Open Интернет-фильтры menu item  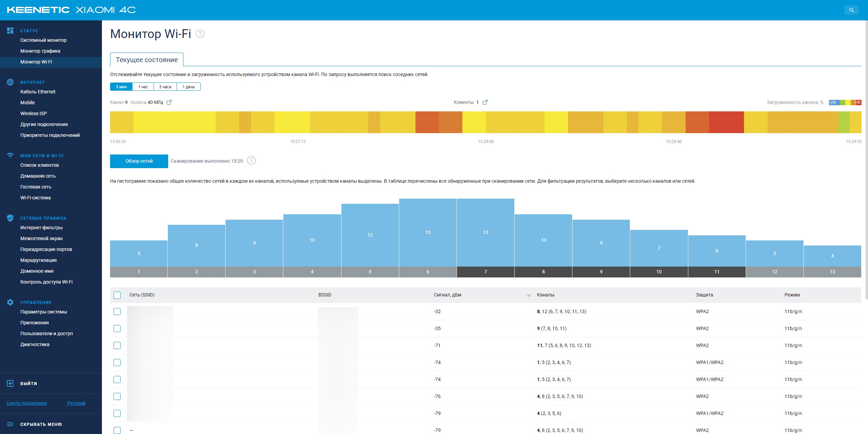tap(41, 228)
